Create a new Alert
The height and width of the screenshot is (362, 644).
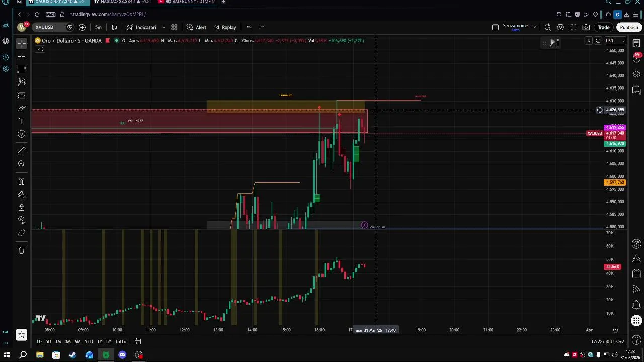(x=197, y=27)
